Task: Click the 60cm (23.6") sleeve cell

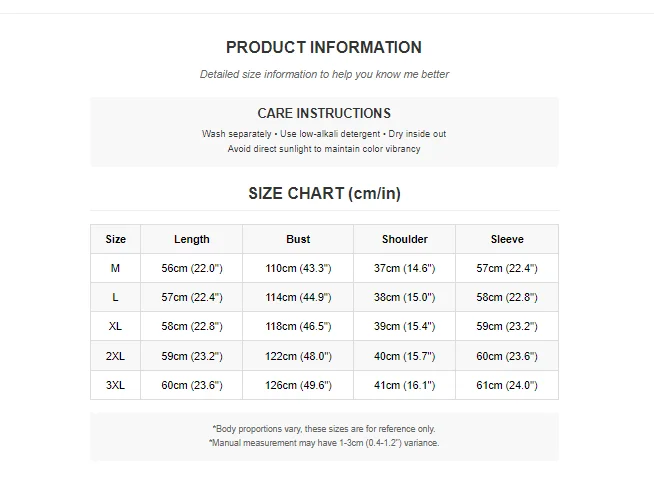Action: click(507, 355)
